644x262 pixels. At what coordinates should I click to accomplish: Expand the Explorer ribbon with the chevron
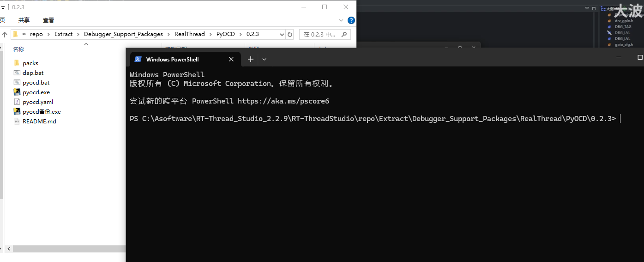[341, 20]
